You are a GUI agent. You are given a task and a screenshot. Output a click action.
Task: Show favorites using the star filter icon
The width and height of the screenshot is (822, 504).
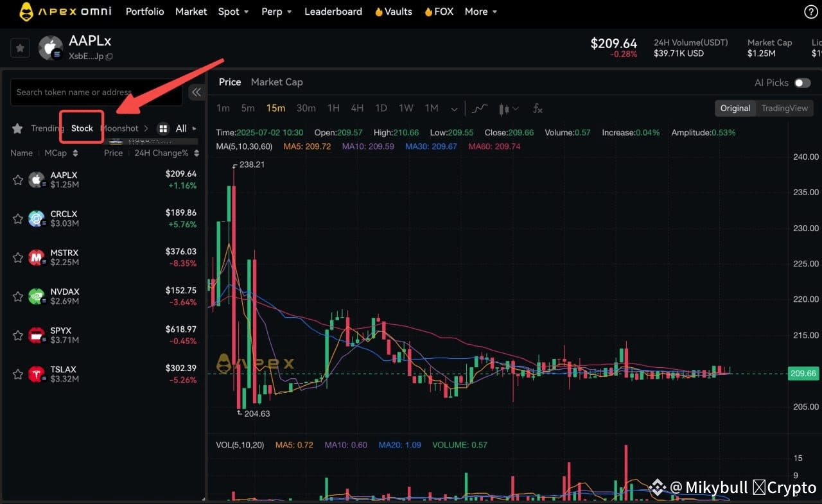coord(17,128)
